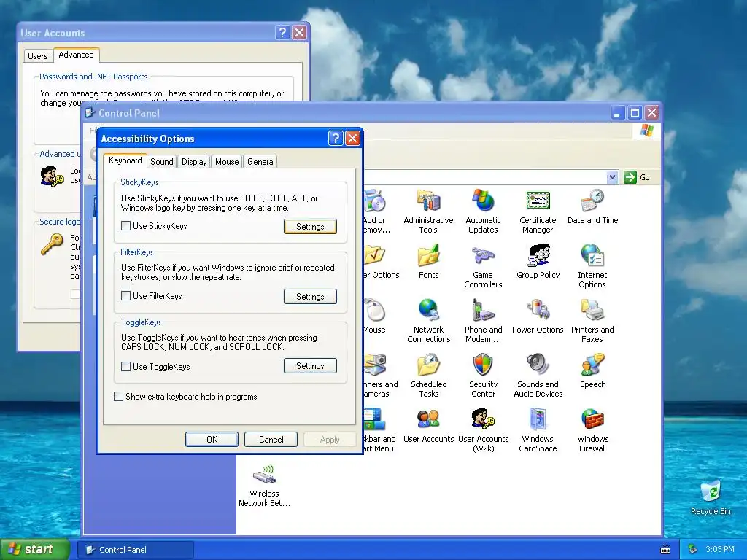Click the system tray clock
The width and height of the screenshot is (747, 560).
(719, 549)
